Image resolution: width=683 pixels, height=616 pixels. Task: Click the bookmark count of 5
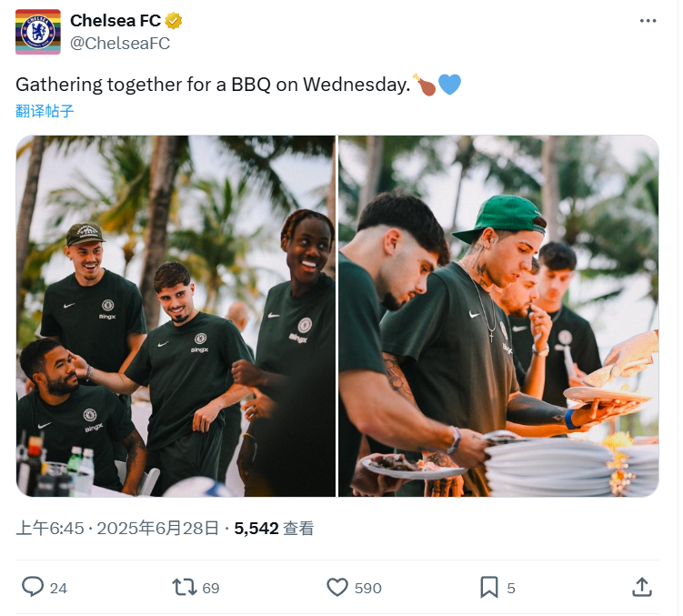point(511,588)
